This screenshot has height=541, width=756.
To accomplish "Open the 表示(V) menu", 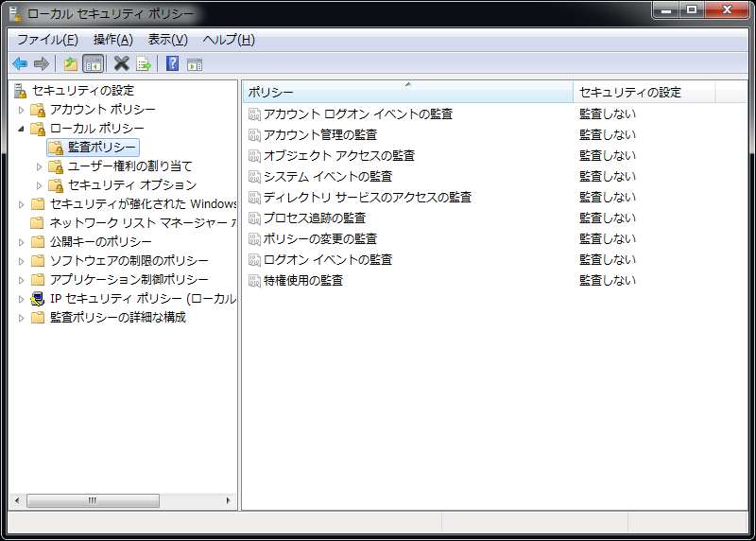I will [168, 40].
